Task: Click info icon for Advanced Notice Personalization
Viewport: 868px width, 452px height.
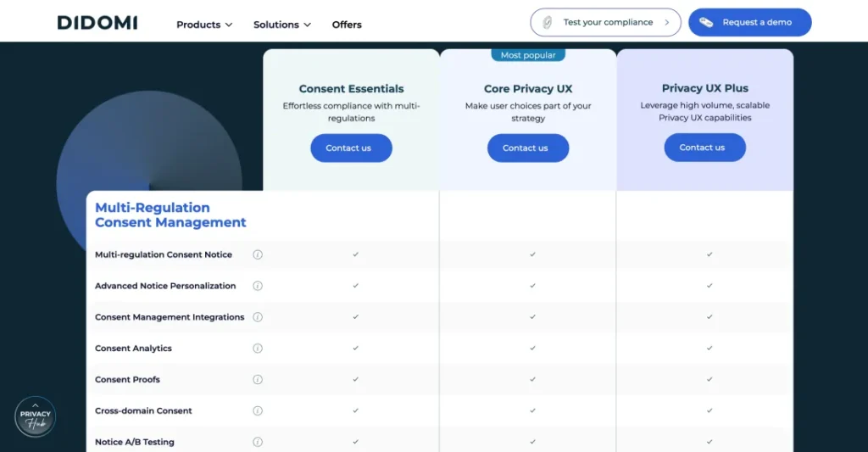Action: pos(258,286)
